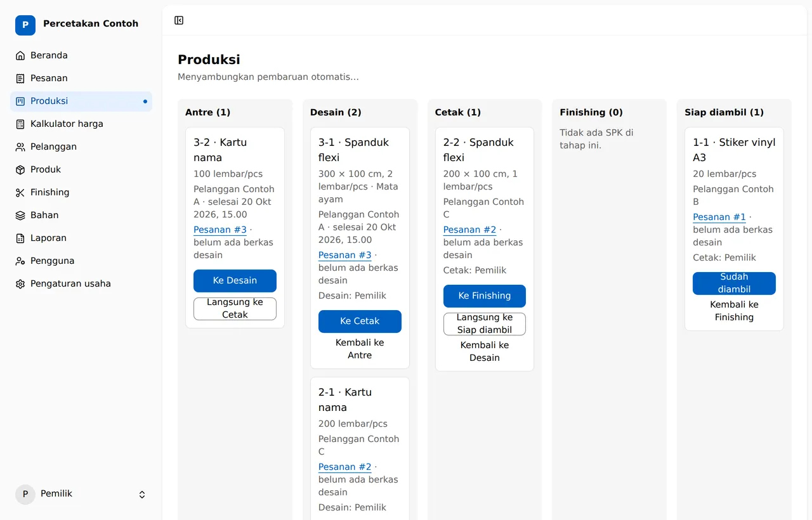Screen dimensions: 812x520
Task: Click the Pengaturan usaha gear icon
Action: [20, 283]
